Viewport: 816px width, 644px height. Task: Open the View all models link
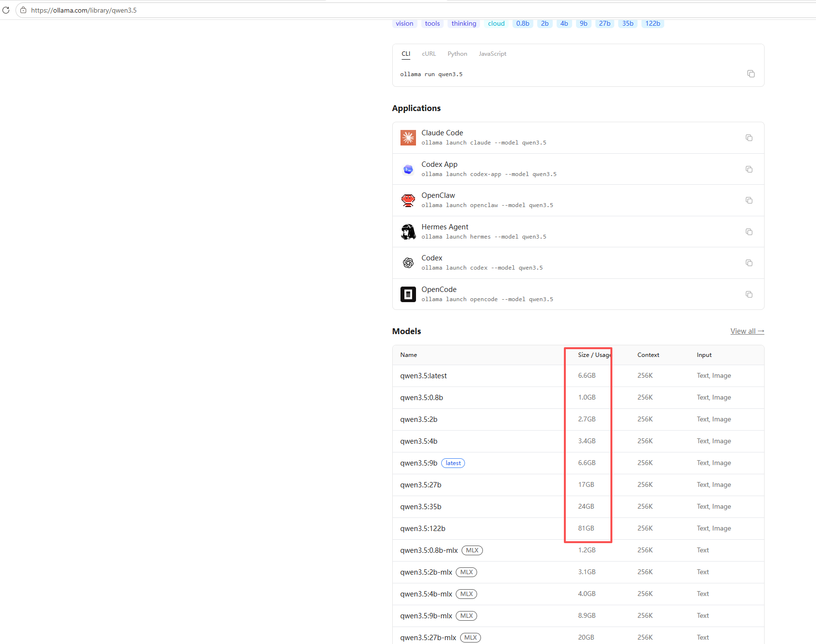[747, 331]
